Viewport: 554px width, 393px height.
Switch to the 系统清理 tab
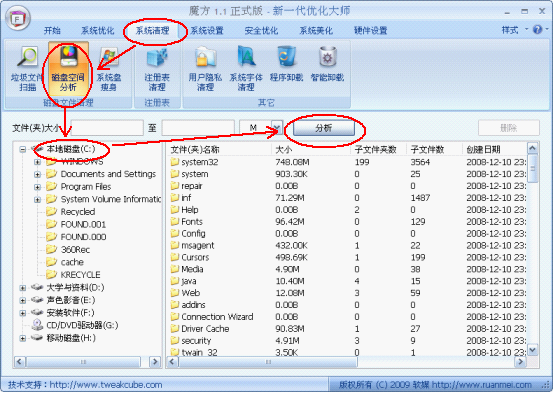click(153, 30)
